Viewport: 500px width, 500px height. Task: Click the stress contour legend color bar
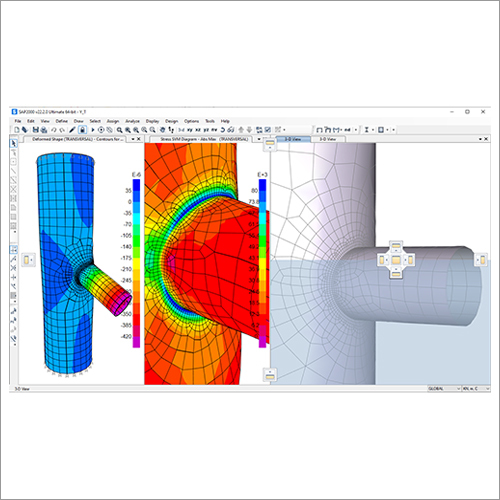[x=263, y=263]
